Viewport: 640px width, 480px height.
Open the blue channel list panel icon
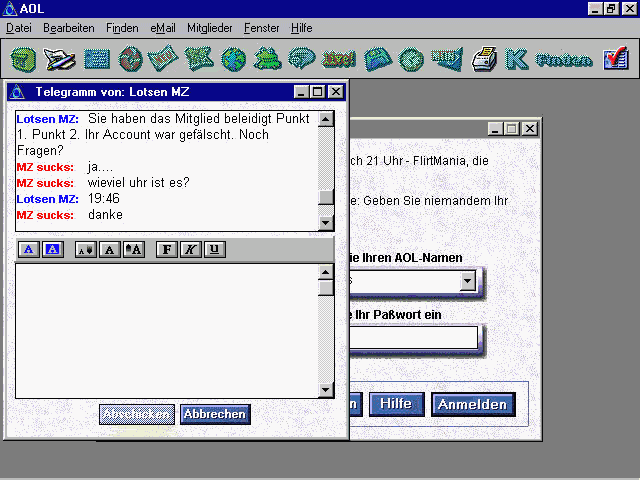[97, 59]
